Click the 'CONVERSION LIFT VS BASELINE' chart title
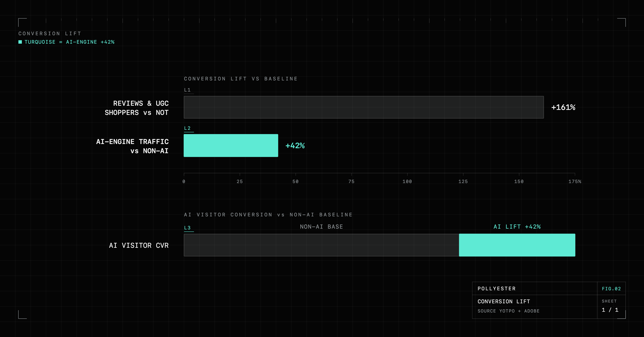The height and width of the screenshot is (337, 644). [241, 79]
